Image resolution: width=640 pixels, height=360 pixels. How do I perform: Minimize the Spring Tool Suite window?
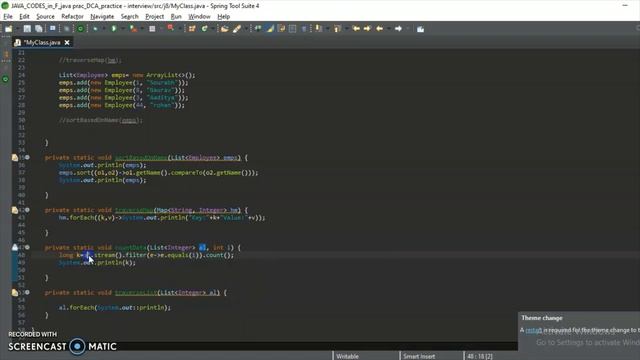click(x=625, y=6)
